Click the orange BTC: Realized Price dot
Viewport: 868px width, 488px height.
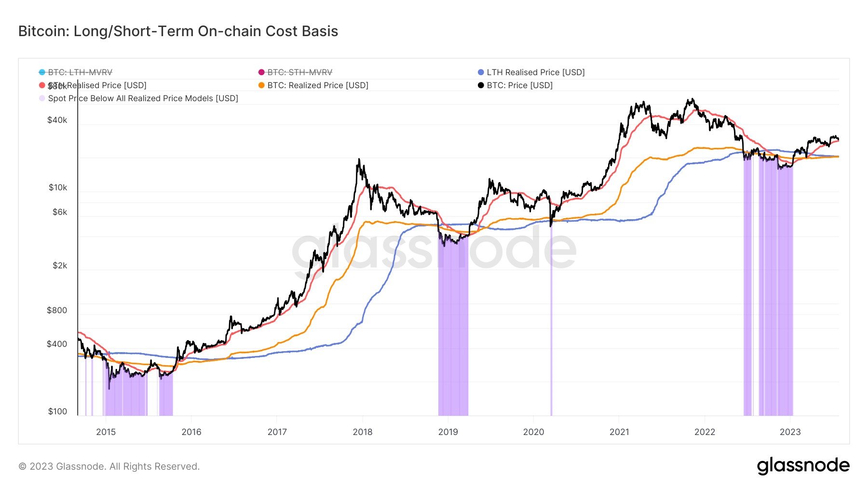(261, 85)
